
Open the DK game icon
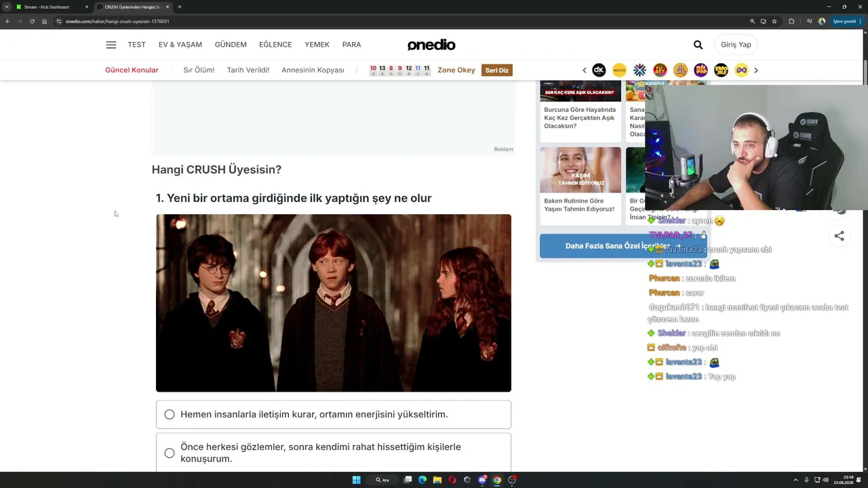tap(599, 70)
